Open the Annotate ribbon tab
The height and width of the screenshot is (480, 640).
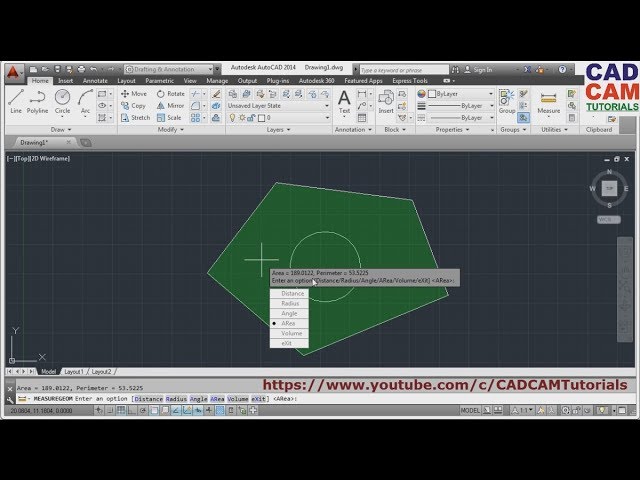[95, 81]
